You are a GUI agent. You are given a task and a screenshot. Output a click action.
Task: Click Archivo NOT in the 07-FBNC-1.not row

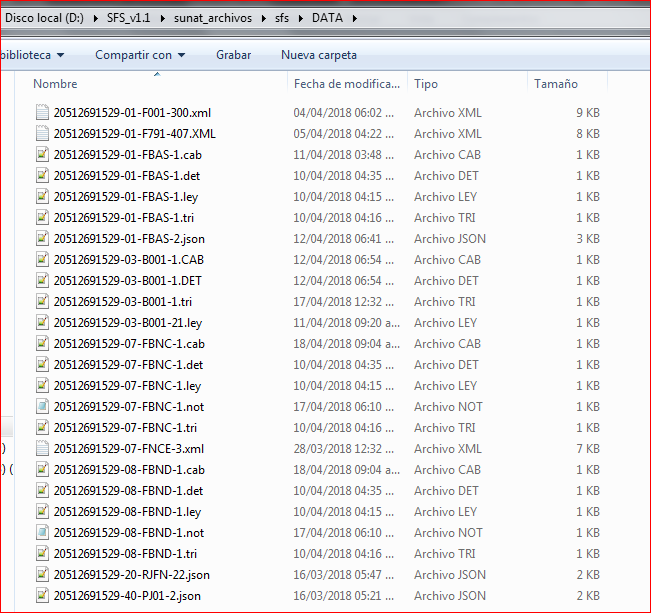(448, 407)
